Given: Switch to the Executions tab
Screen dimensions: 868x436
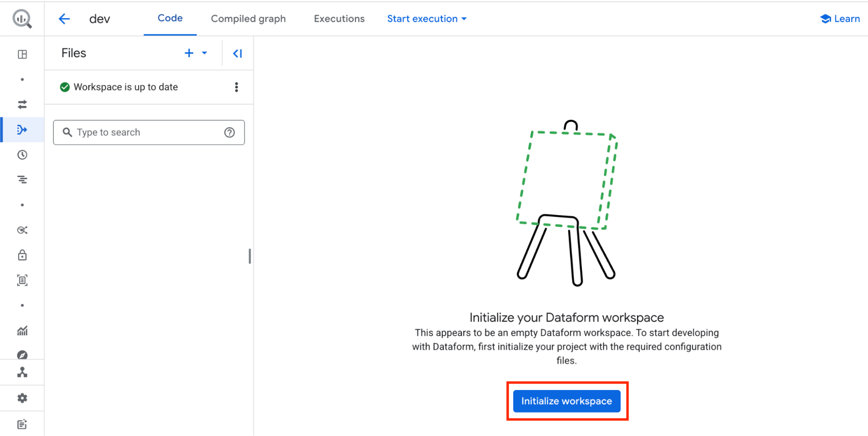Looking at the screenshot, I should pos(339,19).
